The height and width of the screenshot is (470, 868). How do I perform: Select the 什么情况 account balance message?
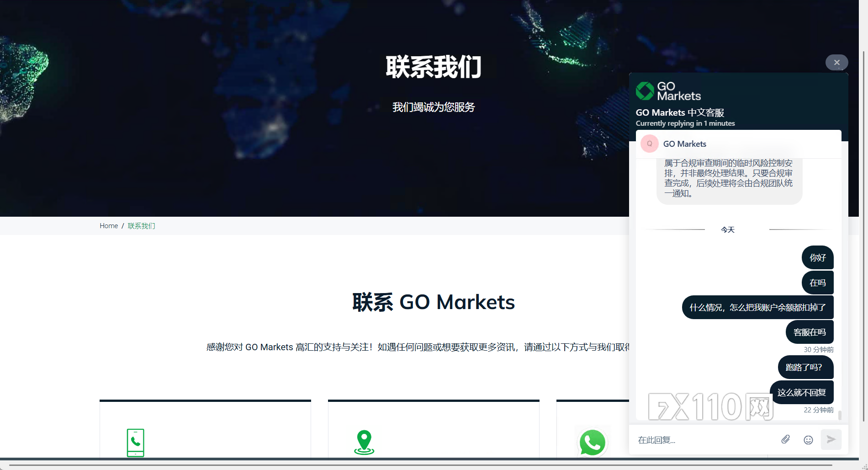(757, 308)
